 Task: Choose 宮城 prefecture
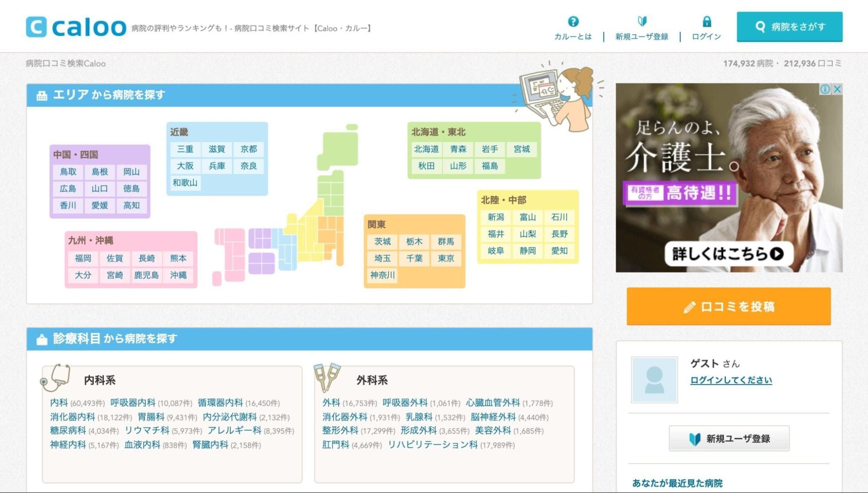click(x=521, y=149)
